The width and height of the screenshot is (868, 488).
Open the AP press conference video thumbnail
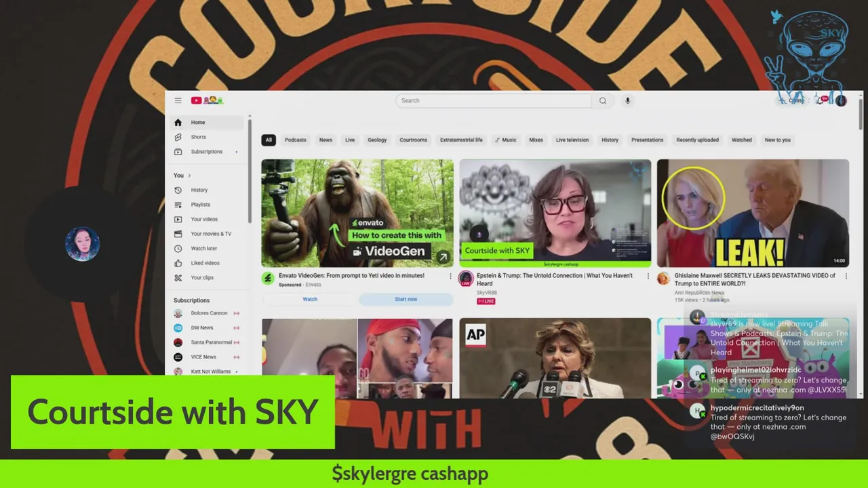555,358
